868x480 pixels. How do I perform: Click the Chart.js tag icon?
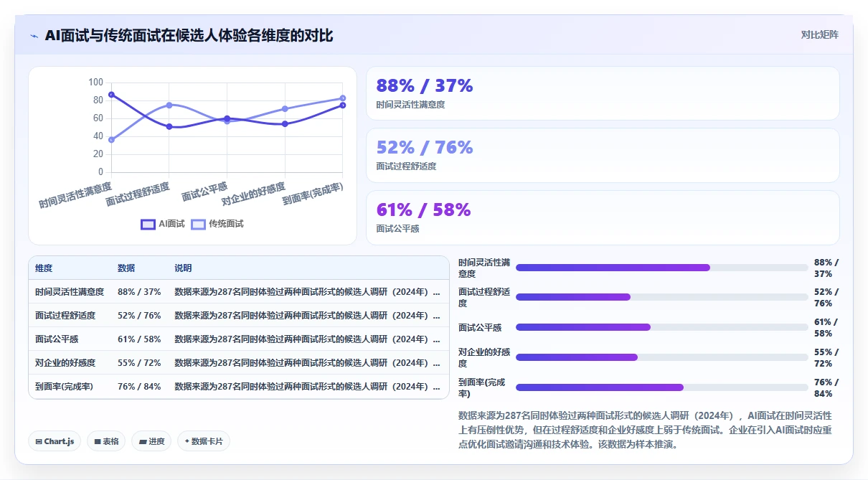point(38,441)
